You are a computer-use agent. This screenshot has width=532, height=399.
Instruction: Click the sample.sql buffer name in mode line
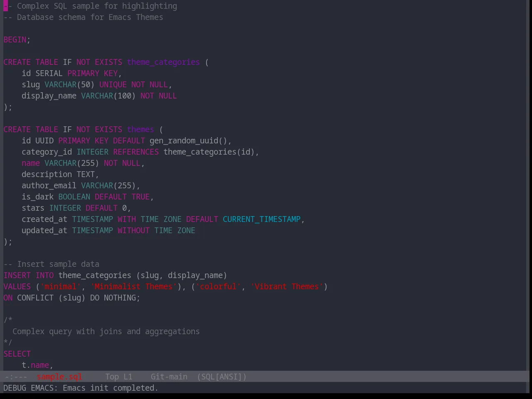click(x=59, y=377)
